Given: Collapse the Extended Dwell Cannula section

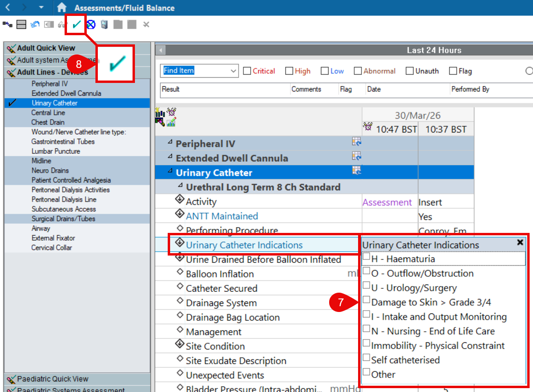Looking at the screenshot, I should [170, 156].
